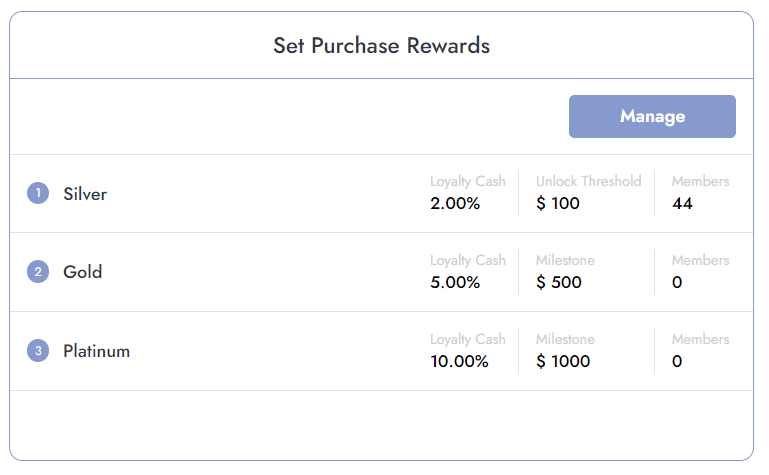The image size is (769, 475).
Task: Click Platinum's $ 1000 milestone value
Action: pos(563,361)
